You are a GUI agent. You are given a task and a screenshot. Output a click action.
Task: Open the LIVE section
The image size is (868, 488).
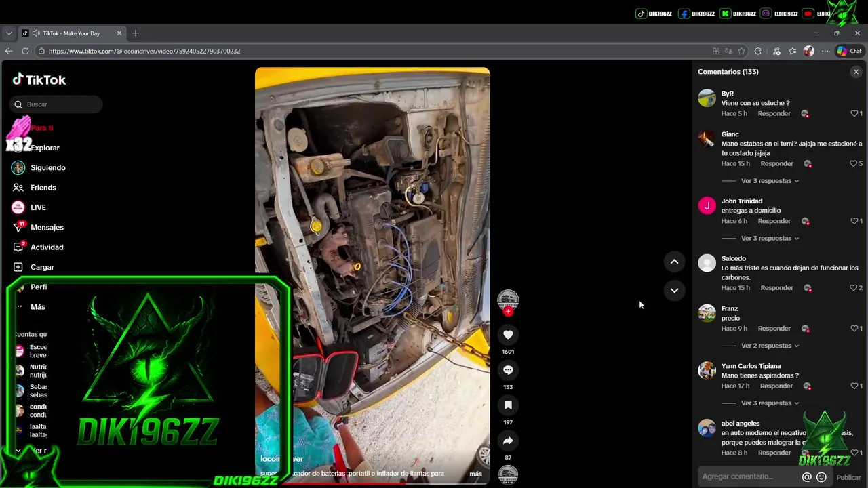pos(38,207)
